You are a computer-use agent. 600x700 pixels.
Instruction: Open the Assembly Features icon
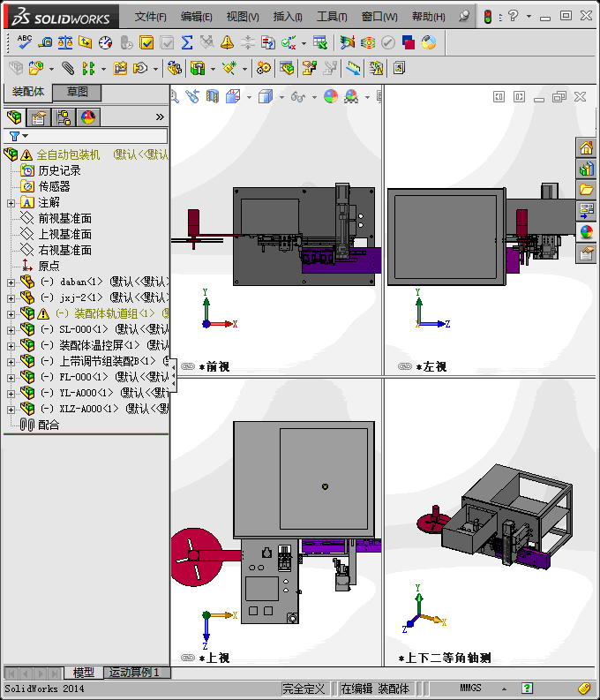tap(198, 68)
